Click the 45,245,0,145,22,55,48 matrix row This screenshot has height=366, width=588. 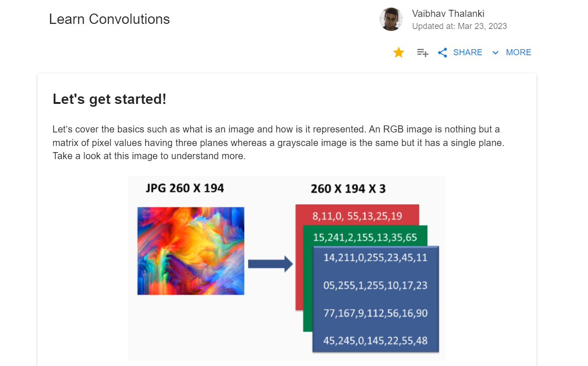click(376, 341)
